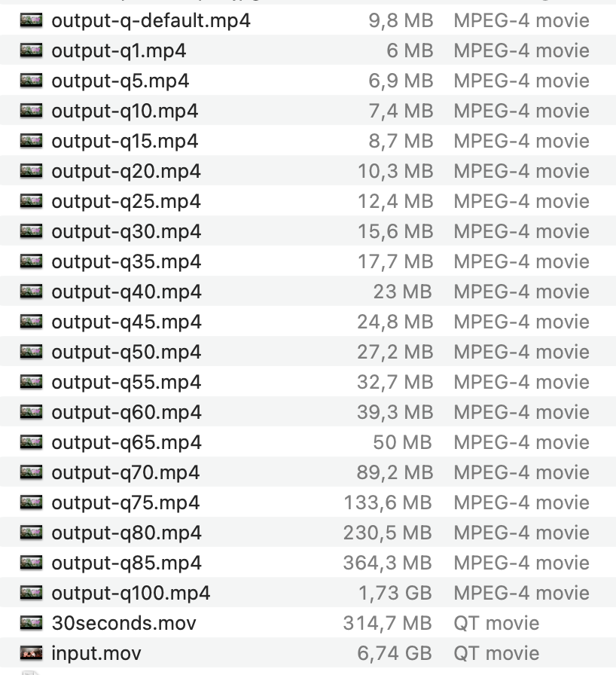Click the 39,3 MB size for output-q60.mp4
616x675 pixels.
(395, 412)
